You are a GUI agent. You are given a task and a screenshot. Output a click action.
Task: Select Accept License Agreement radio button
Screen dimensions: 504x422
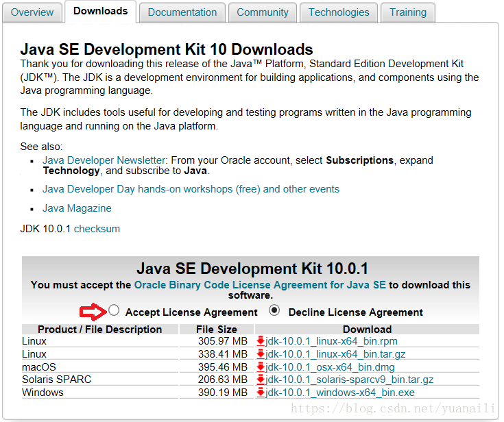(x=114, y=310)
